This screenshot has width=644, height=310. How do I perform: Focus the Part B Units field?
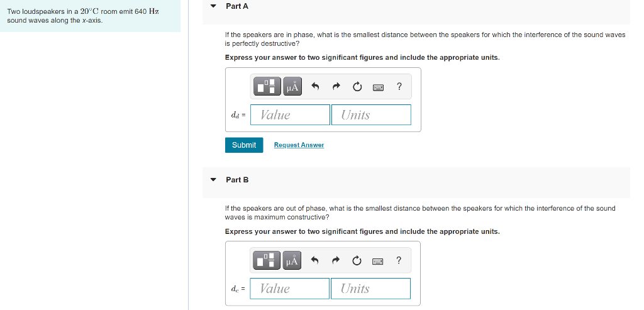click(370, 288)
